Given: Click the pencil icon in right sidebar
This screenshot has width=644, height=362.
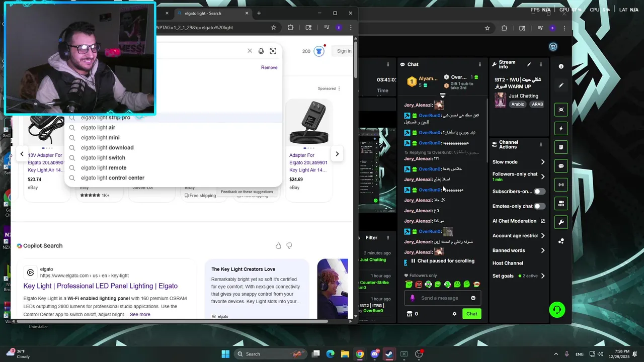Looking at the screenshot, I should (x=561, y=85).
